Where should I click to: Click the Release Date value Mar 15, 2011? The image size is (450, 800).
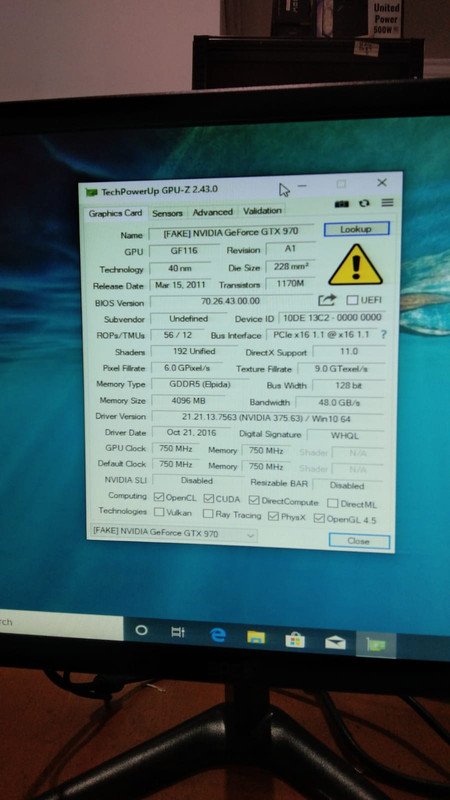click(x=181, y=285)
